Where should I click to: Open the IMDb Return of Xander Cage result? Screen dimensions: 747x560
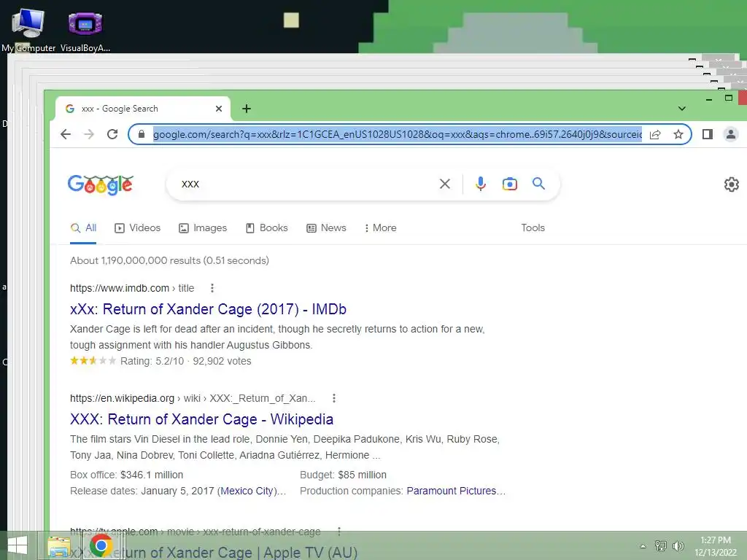(208, 309)
